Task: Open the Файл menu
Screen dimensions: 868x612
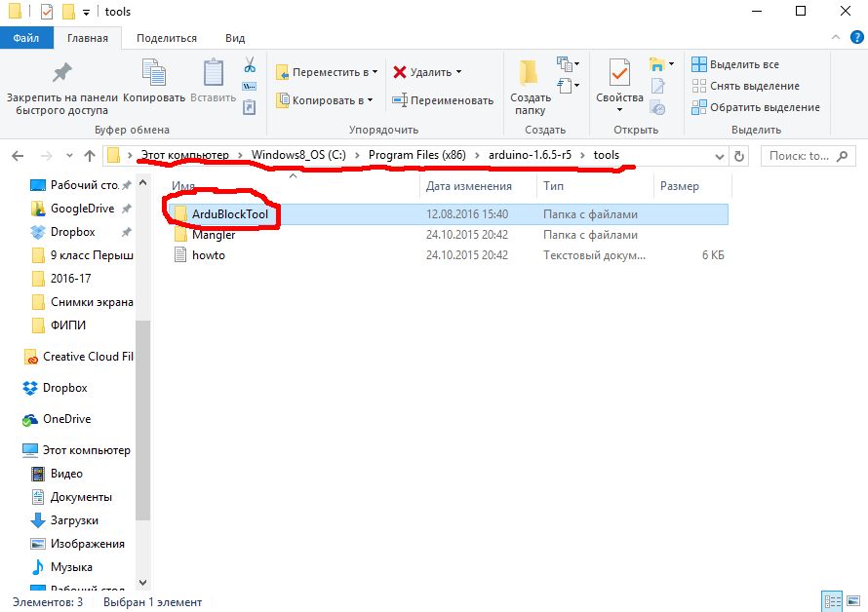Action: click(26, 38)
